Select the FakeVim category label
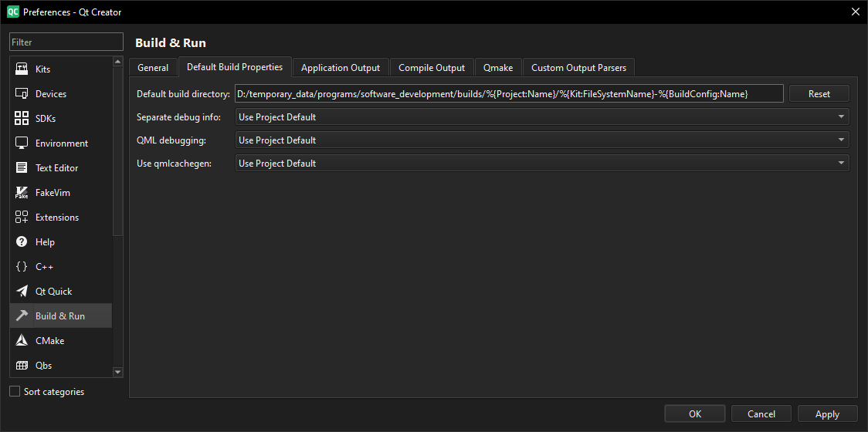The width and height of the screenshot is (868, 432). point(53,193)
